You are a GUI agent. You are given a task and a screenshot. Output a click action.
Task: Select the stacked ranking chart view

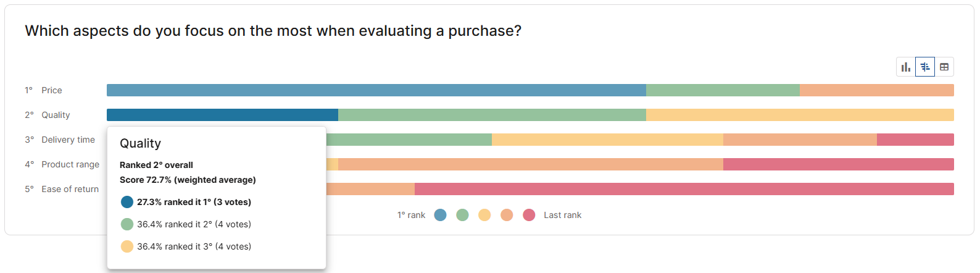coord(925,67)
